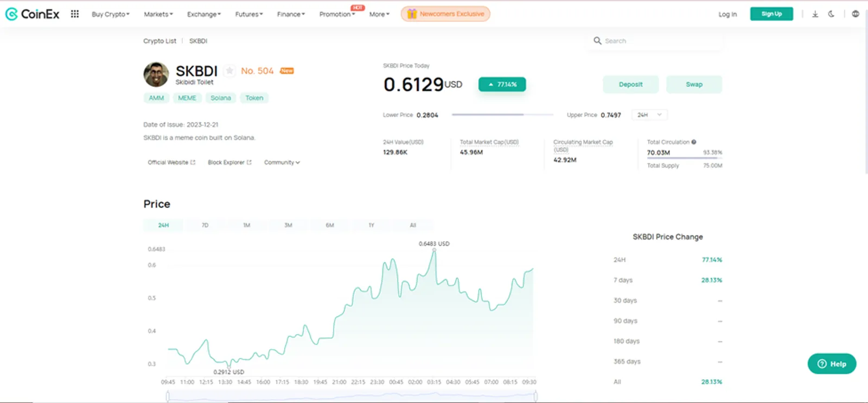
Task: Click the Total Circulation progress bar
Action: click(x=684, y=158)
